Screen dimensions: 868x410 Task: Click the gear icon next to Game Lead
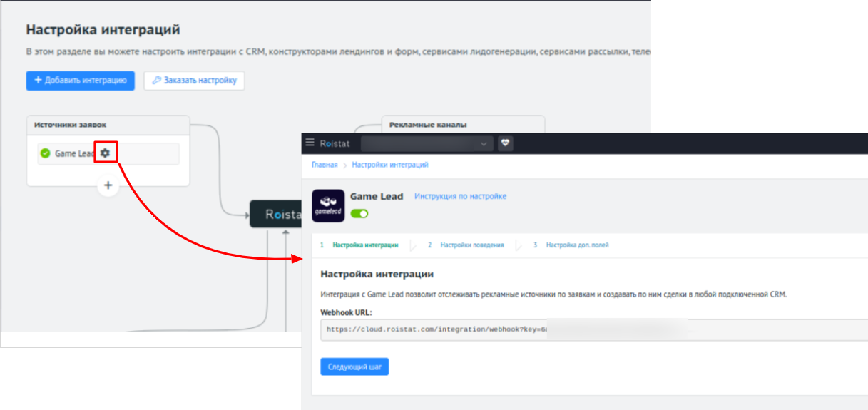106,153
